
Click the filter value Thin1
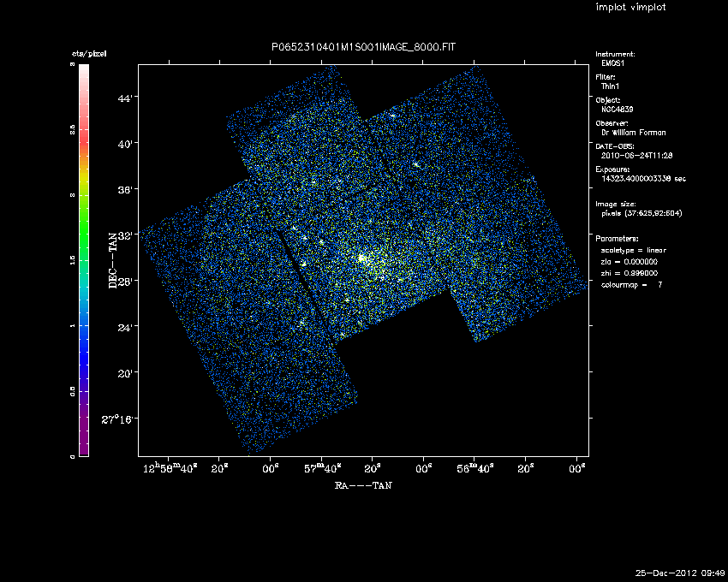[610, 86]
